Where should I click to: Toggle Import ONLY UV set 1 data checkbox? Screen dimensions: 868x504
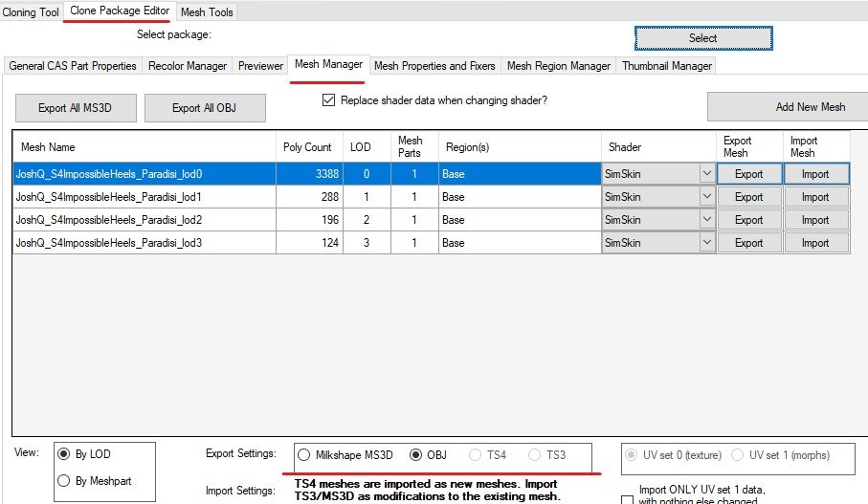coord(627,500)
